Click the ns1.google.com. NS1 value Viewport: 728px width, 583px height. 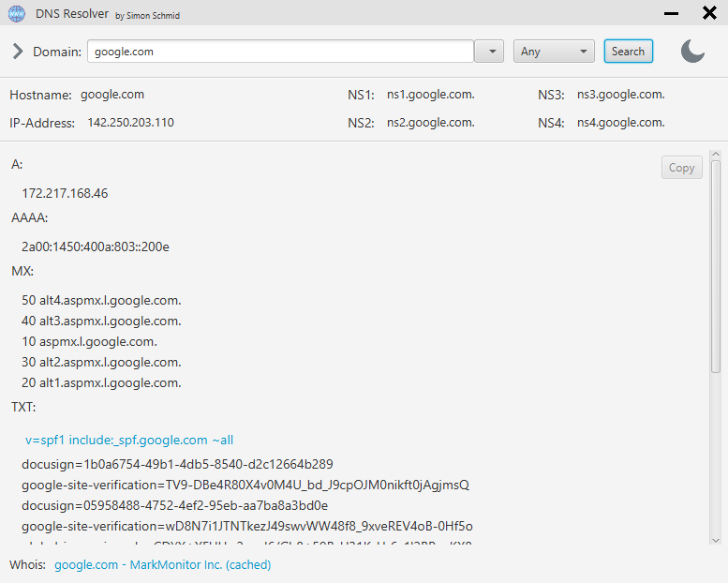tap(430, 95)
